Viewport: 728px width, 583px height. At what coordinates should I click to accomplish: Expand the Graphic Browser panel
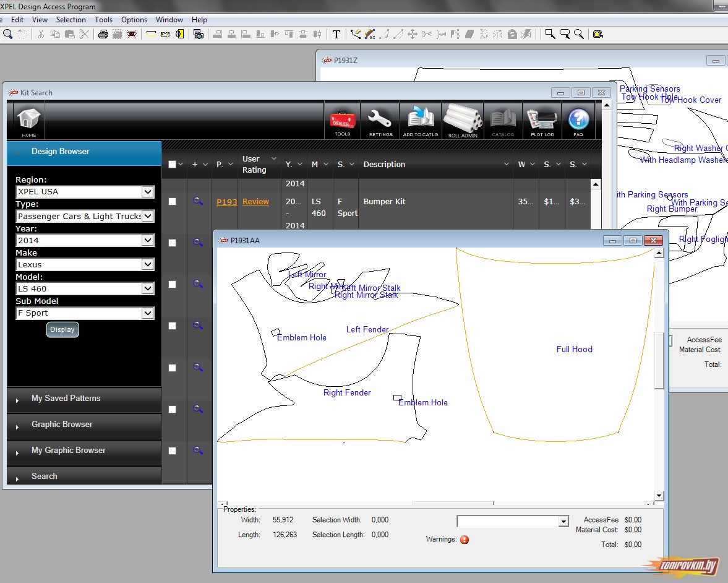pyautogui.click(x=84, y=425)
